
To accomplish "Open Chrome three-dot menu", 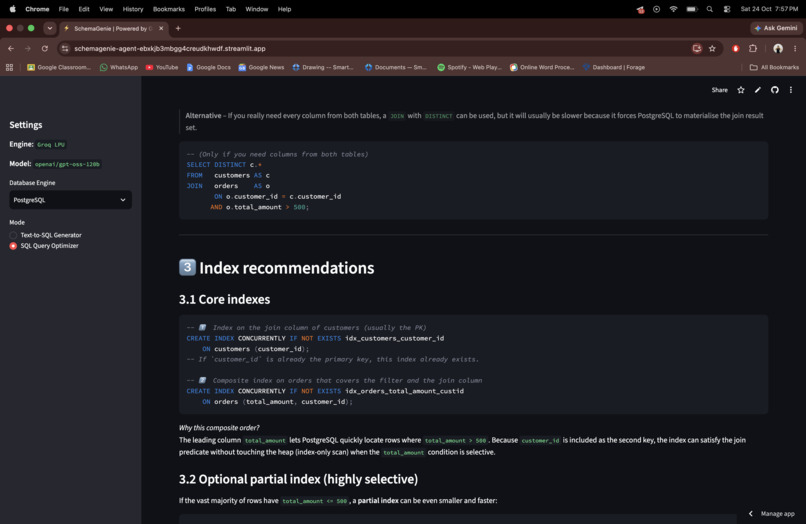I will click(795, 48).
